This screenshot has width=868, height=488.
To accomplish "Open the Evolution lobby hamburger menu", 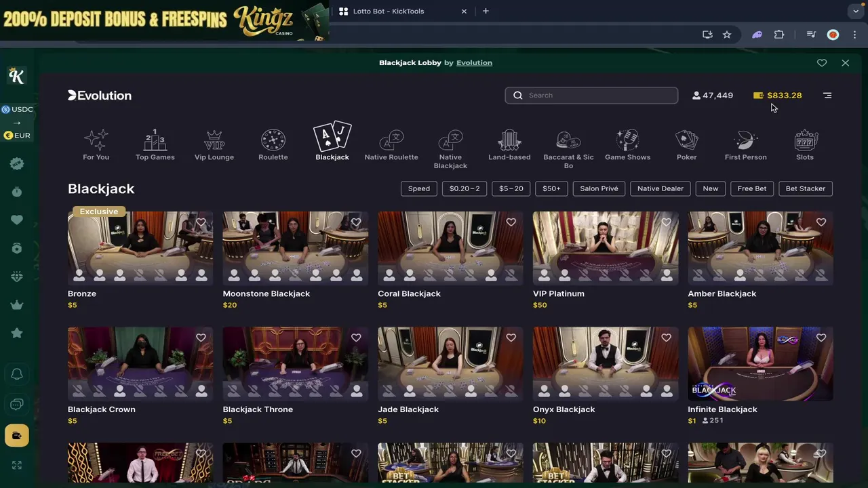I will pos(827,96).
